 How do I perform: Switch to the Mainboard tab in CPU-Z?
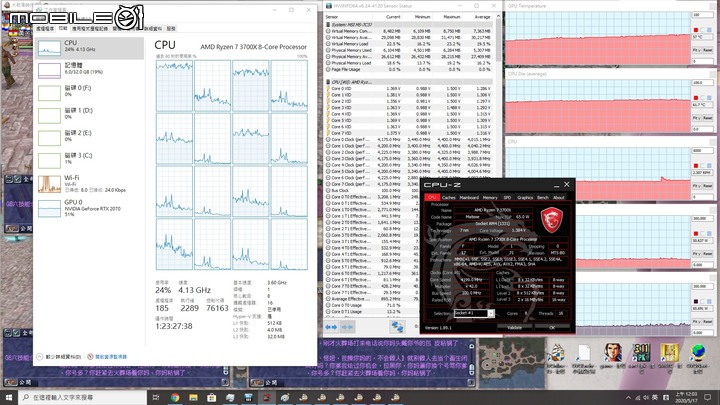(x=469, y=197)
